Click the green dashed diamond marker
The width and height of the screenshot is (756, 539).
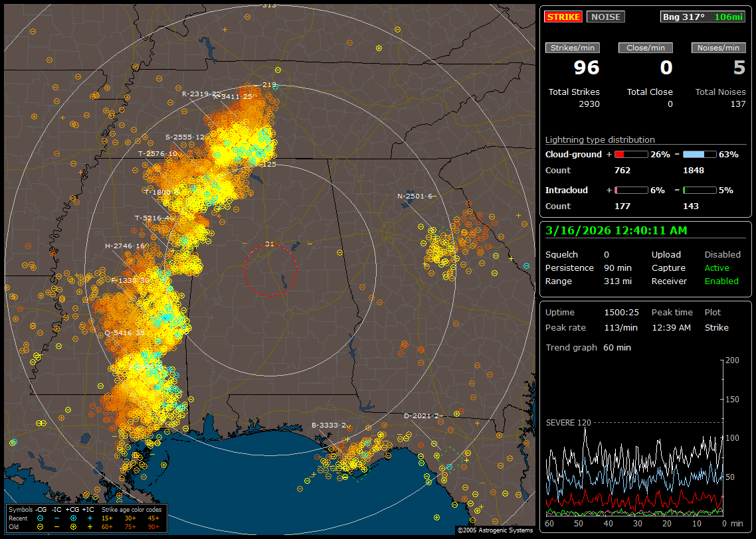[x=450, y=457]
